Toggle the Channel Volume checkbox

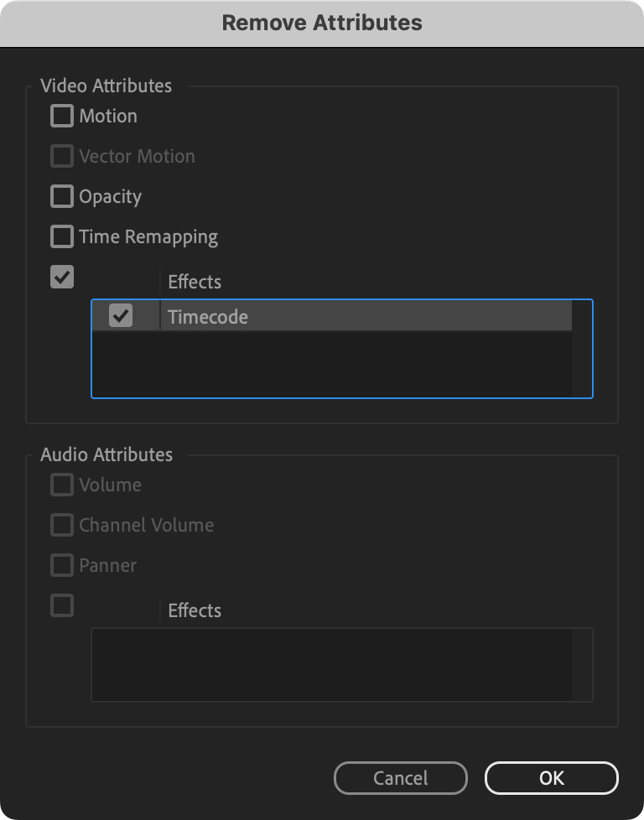click(x=62, y=525)
